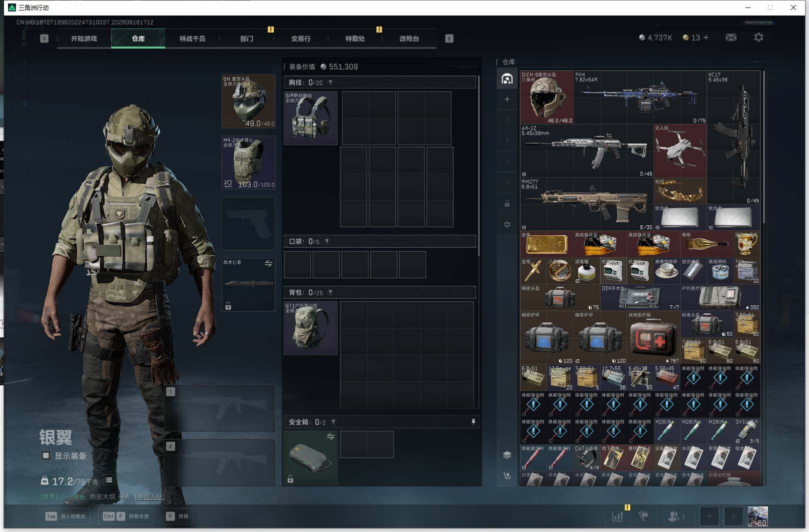Image resolution: width=809 pixels, height=532 pixels.
Task: Select the golden laurel crown item
Action: click(x=680, y=191)
